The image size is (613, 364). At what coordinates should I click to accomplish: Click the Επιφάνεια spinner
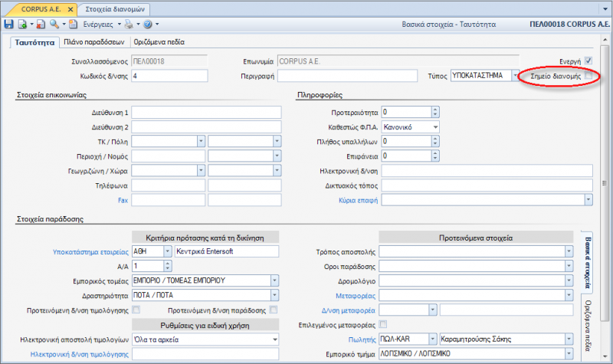pos(435,156)
